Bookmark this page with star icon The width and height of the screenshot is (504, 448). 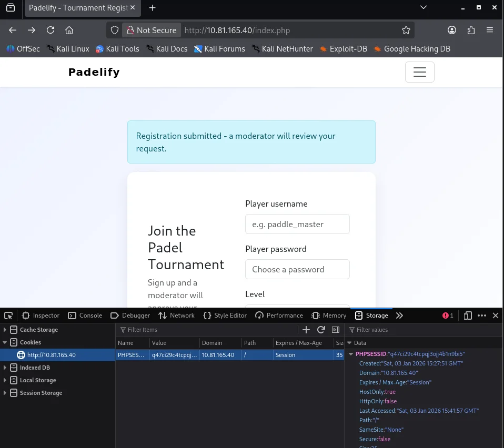[x=406, y=30]
